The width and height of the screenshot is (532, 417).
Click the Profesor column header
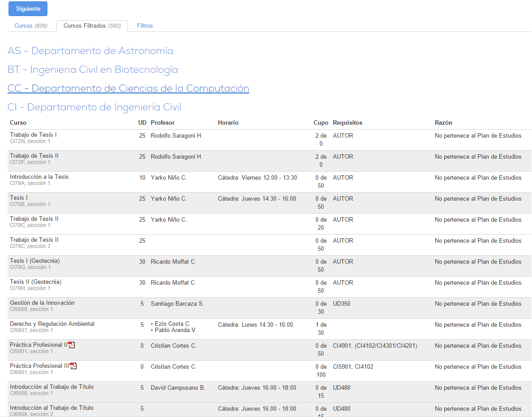[x=162, y=122]
